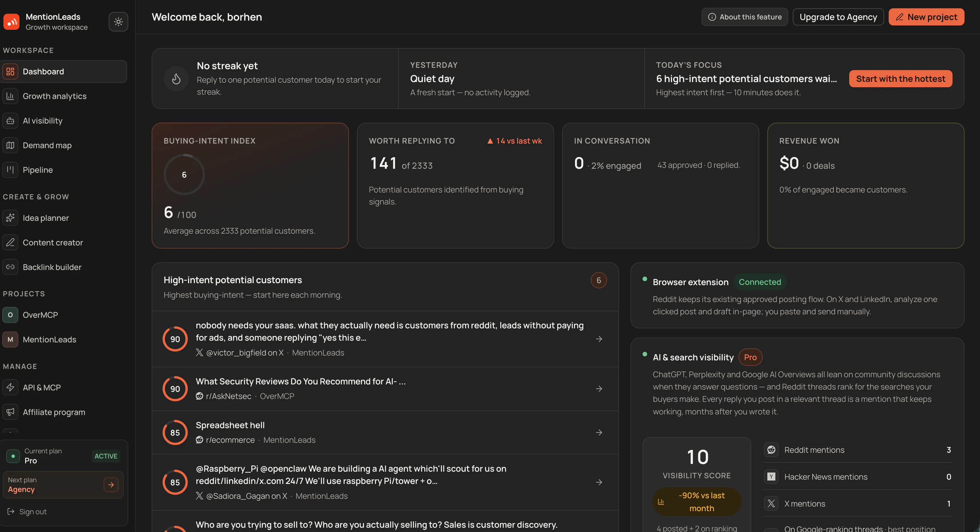The width and height of the screenshot is (980, 532).
Task: Click the Growth analytics chart icon
Action: [x=10, y=96]
